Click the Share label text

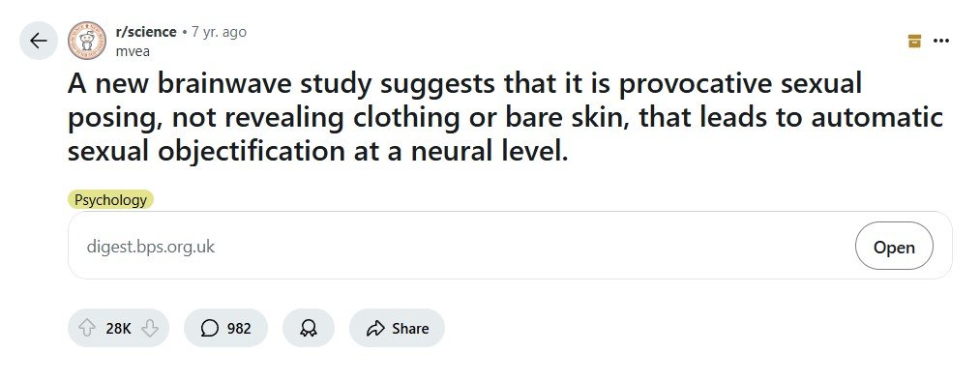click(410, 328)
